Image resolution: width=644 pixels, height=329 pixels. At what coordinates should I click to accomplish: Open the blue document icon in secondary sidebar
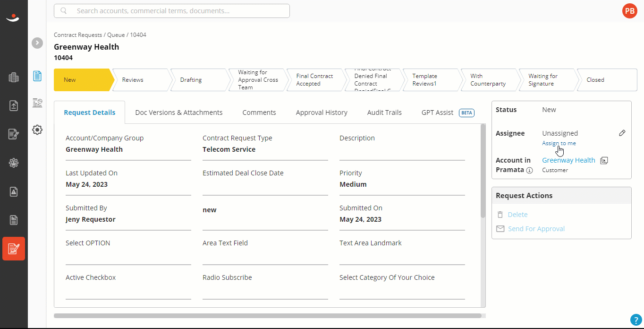[37, 76]
